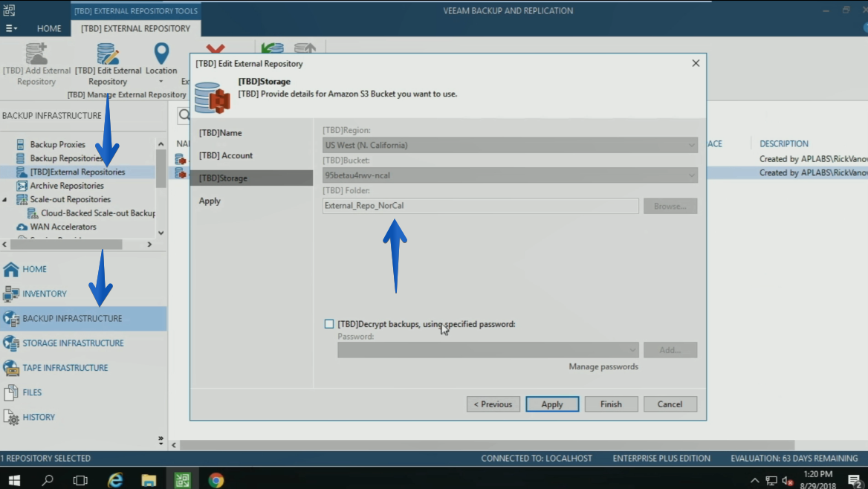Show hidden system tray icons
Image resolution: width=868 pixels, height=489 pixels.
click(754, 480)
